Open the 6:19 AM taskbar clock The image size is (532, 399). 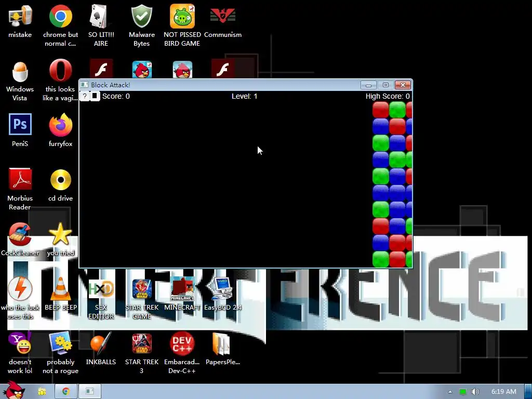[x=504, y=392]
